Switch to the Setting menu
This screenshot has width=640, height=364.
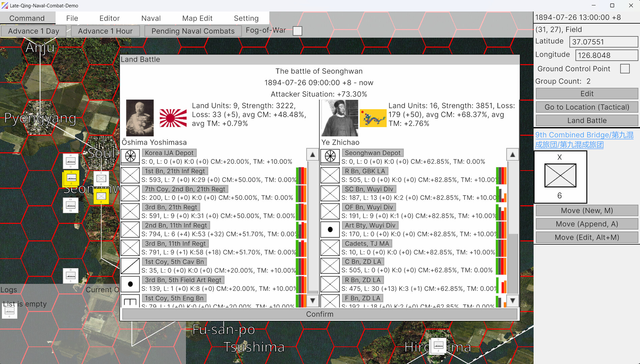pyautogui.click(x=246, y=18)
